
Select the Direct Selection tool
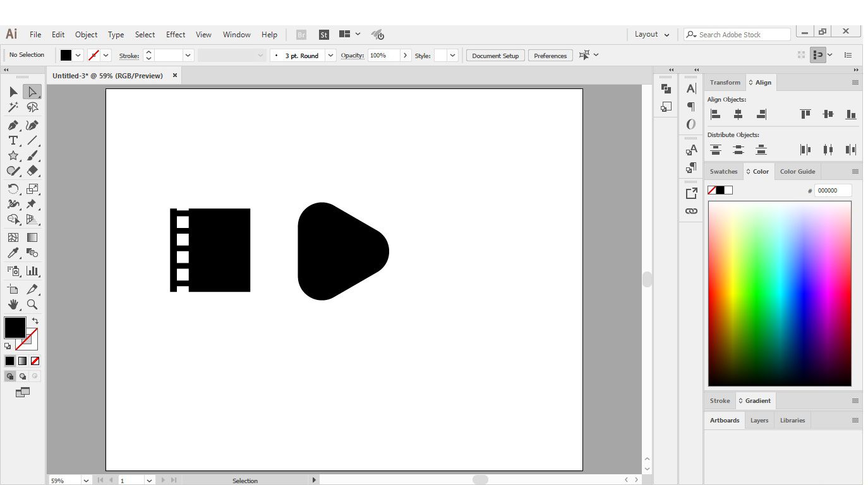[x=32, y=92]
